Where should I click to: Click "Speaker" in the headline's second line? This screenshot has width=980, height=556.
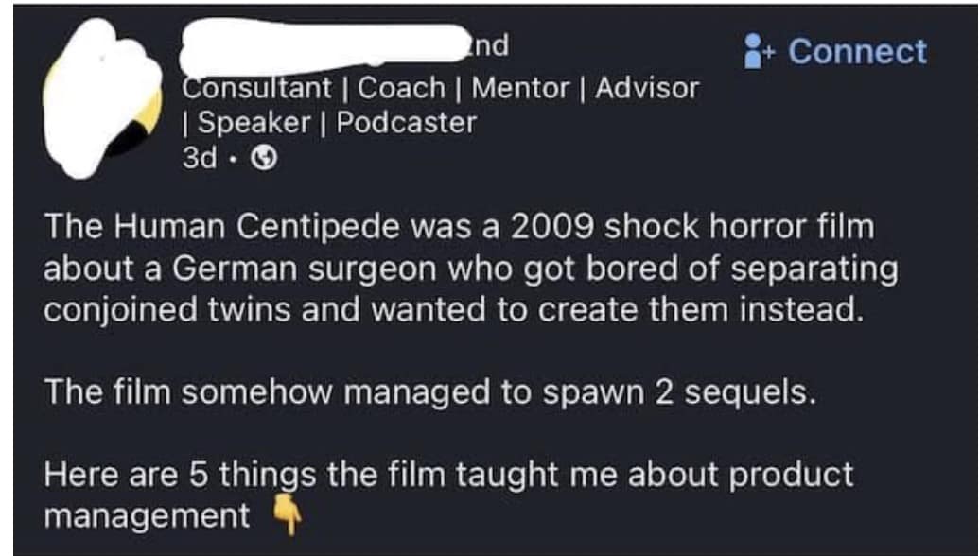point(254,123)
